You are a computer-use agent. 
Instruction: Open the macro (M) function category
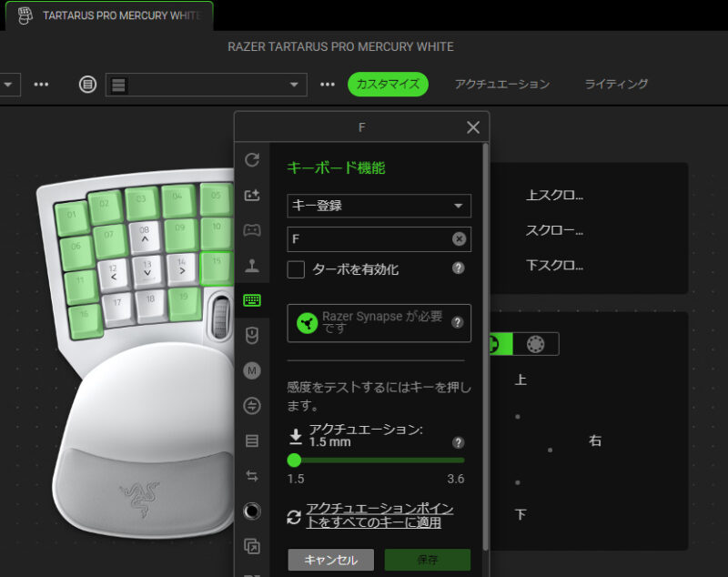[252, 370]
